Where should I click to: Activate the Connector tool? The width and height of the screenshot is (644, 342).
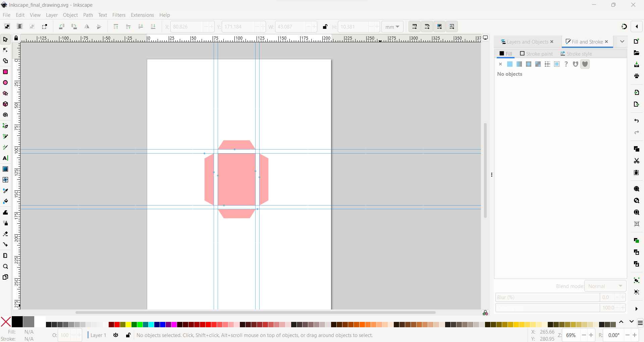[x=5, y=244]
